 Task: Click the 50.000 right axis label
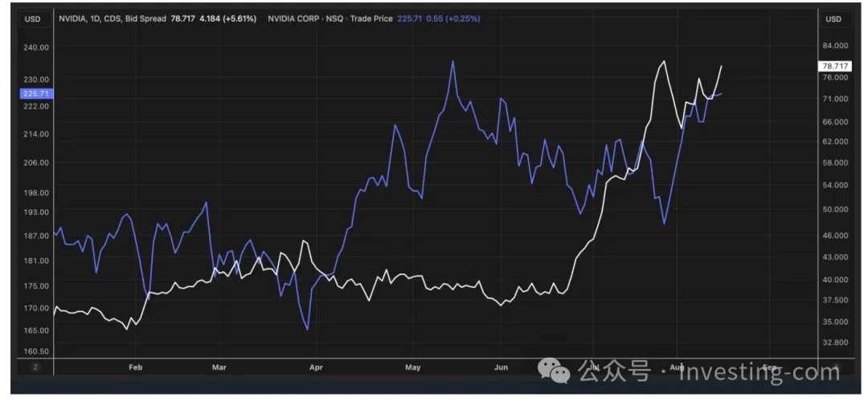pos(836,209)
